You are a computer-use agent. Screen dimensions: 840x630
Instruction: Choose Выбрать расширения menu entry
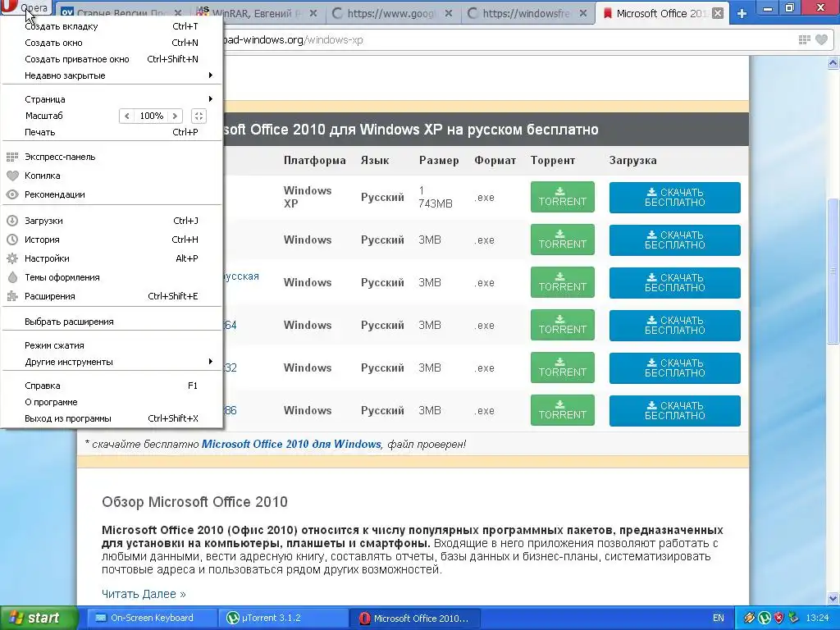coord(112,322)
